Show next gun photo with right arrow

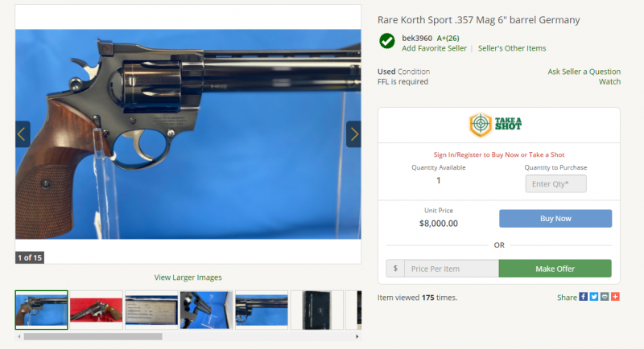353,134
